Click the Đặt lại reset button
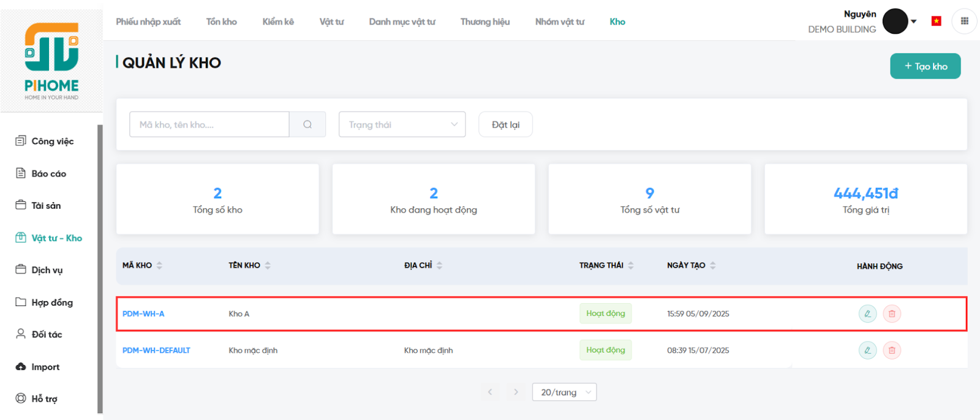Image resolution: width=980 pixels, height=420 pixels. pos(505,124)
